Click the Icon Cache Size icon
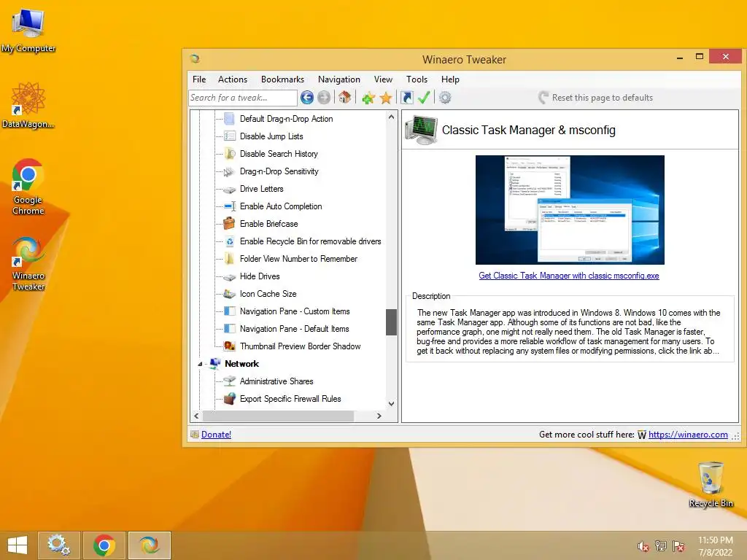The image size is (747, 560). (x=229, y=294)
